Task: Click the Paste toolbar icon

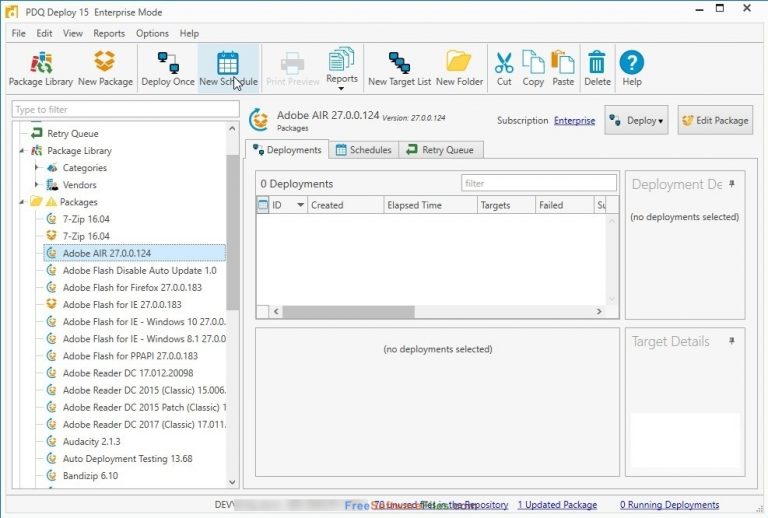Action: (x=563, y=69)
